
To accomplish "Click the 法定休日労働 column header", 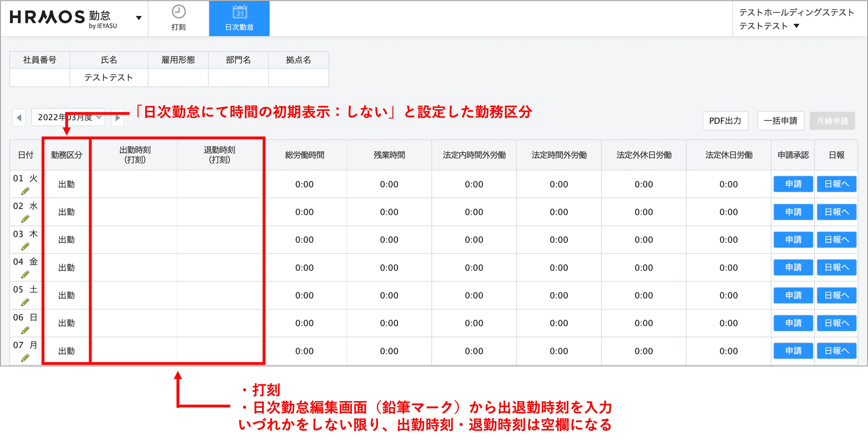I will pos(729,155).
